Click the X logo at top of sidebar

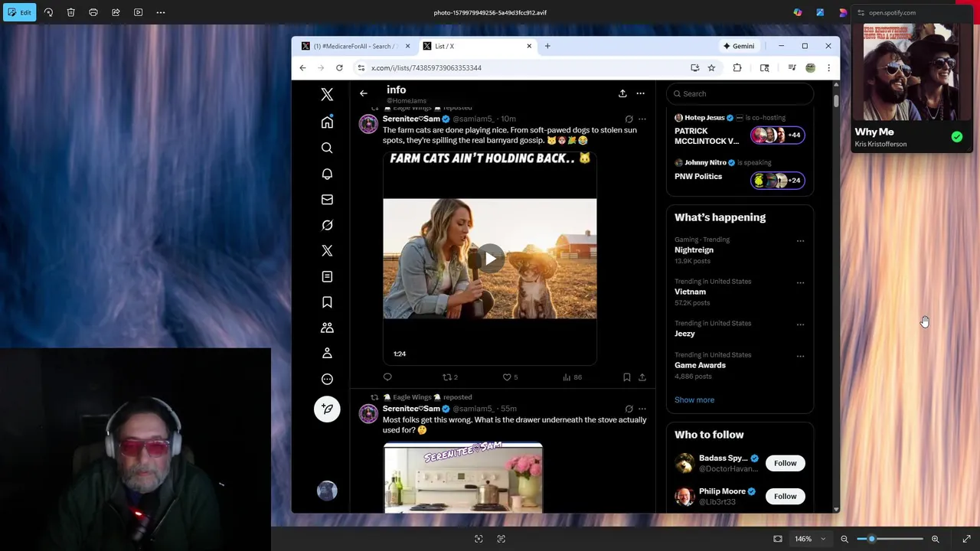[x=327, y=94]
